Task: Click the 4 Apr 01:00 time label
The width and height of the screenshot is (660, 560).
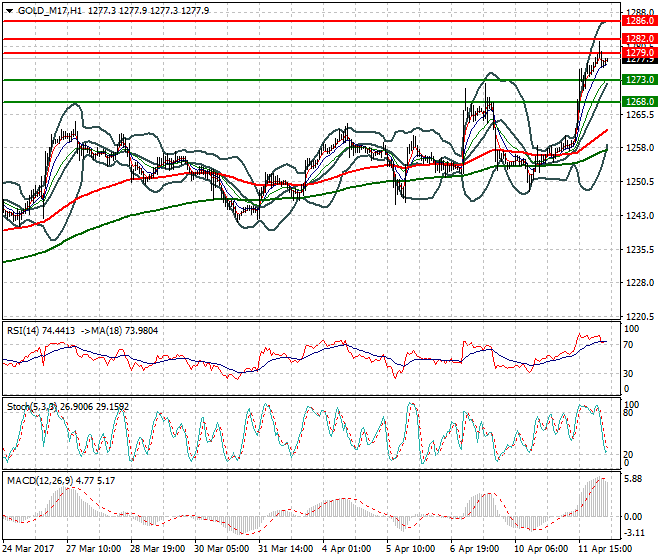Action: (346, 549)
